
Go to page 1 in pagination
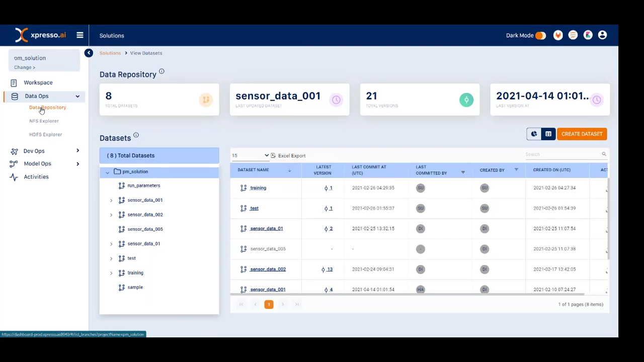[269, 304]
